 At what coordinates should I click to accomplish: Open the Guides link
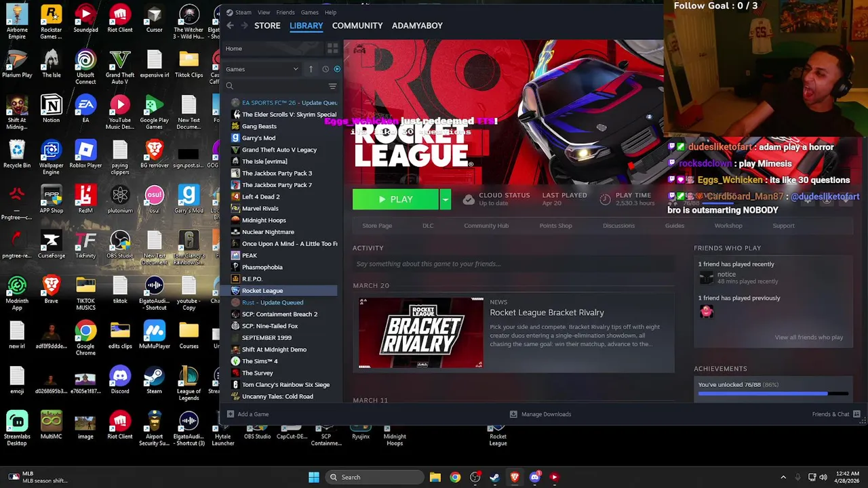[675, 226]
